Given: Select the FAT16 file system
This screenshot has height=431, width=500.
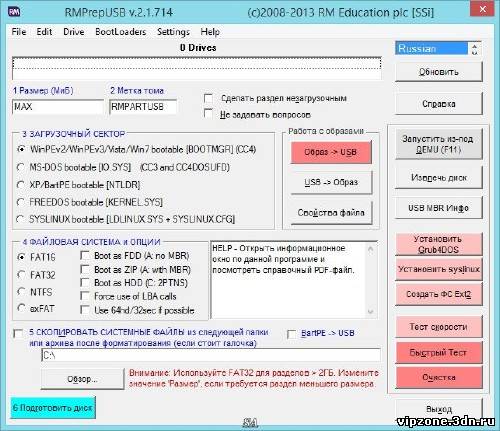Looking at the screenshot, I should (22, 257).
